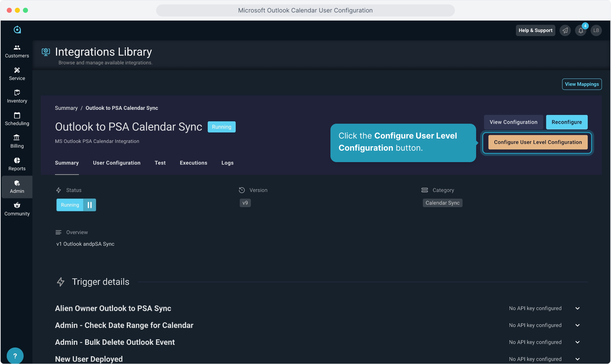
Task: Expand Admin - Bulk Delete Outlook Event
Action: coord(577,342)
